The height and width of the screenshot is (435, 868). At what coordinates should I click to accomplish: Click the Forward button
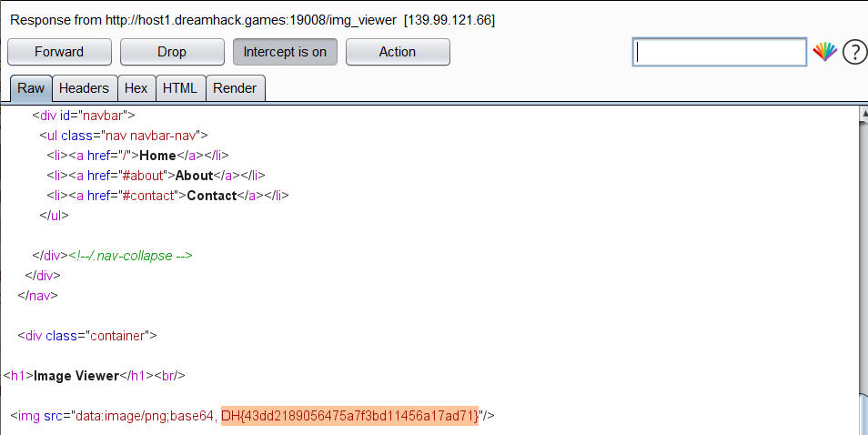click(x=59, y=52)
